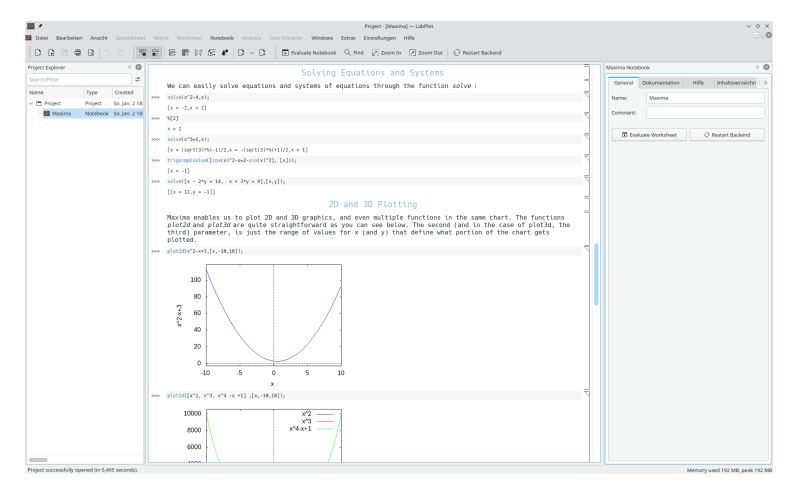This screenshot has height=504, width=798.
Task: Click the Undo arrow in toolbar
Action: (x=107, y=52)
